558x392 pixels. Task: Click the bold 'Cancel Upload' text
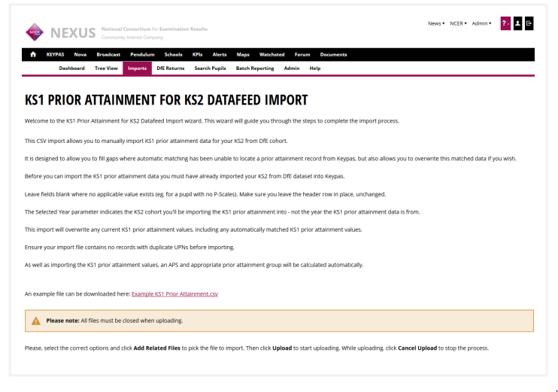coord(417,348)
